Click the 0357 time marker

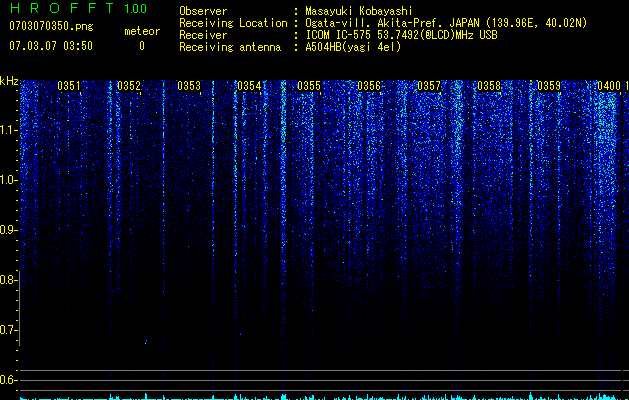click(x=429, y=86)
